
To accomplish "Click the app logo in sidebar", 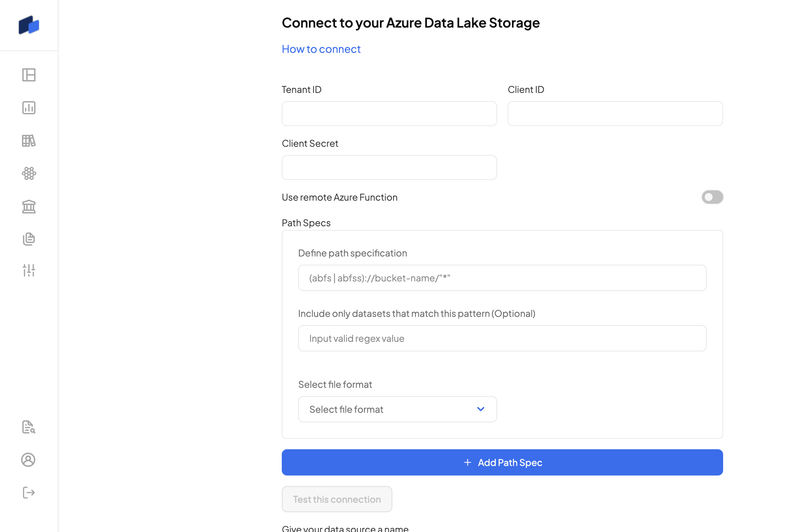I will 29,25.
